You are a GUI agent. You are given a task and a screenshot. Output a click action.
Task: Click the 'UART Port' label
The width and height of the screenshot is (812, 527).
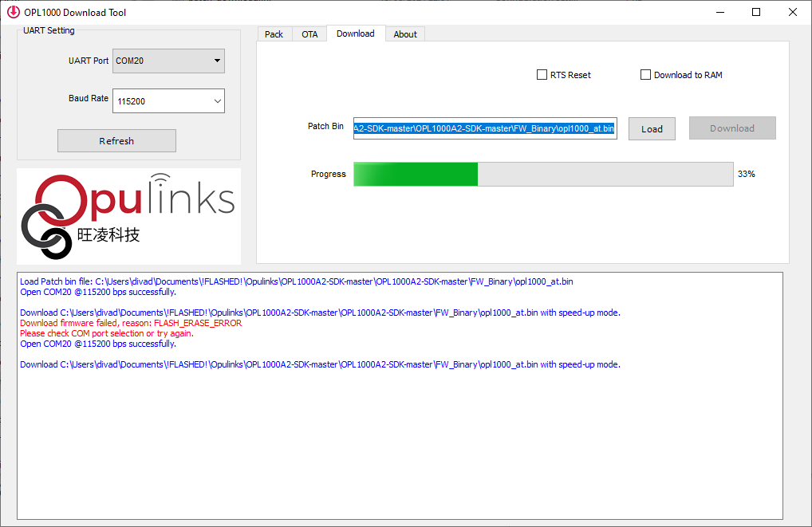pos(89,61)
